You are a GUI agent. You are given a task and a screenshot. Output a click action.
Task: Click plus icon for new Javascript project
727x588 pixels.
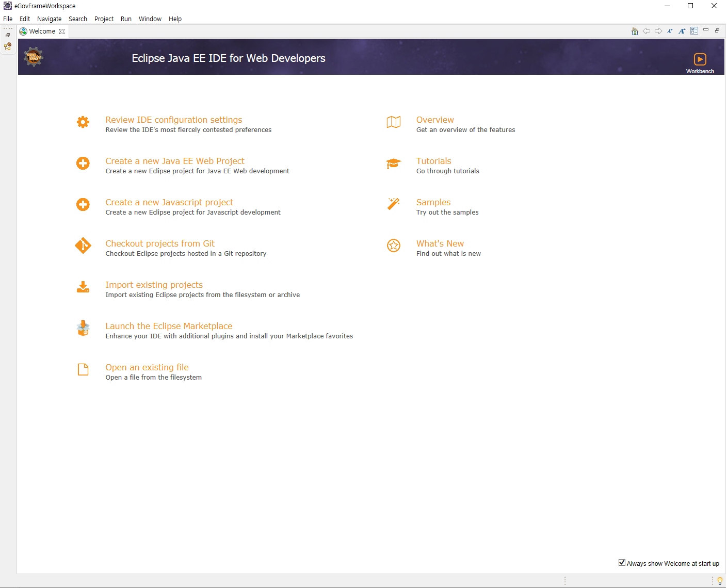83,204
